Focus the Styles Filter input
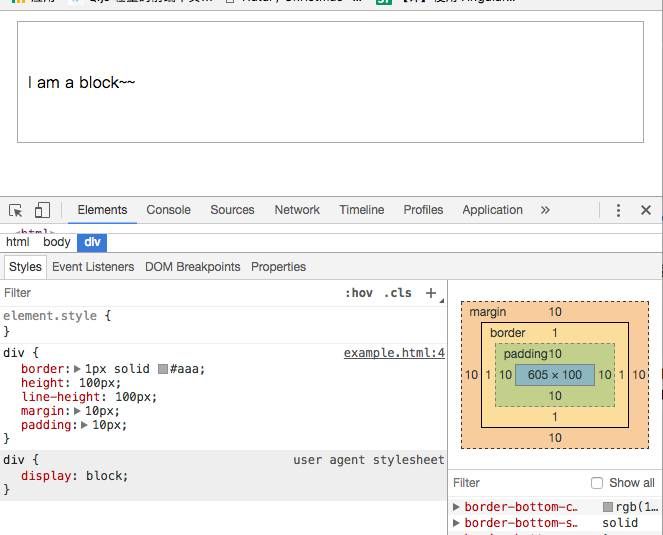 169,293
